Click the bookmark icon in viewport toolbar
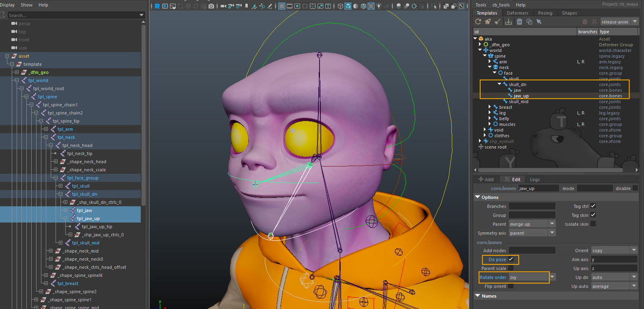This screenshot has height=309, width=644. coord(246,6)
